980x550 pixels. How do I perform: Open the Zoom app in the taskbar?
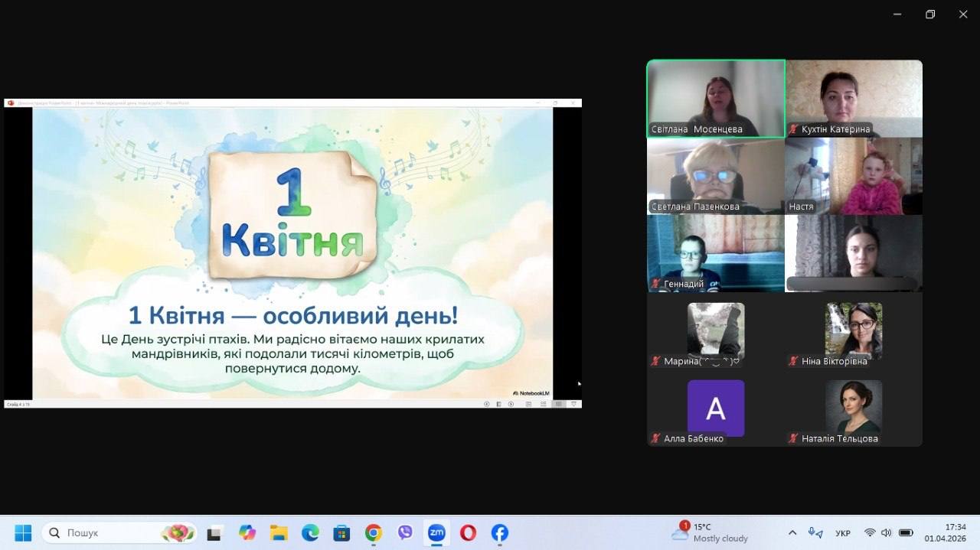click(436, 532)
